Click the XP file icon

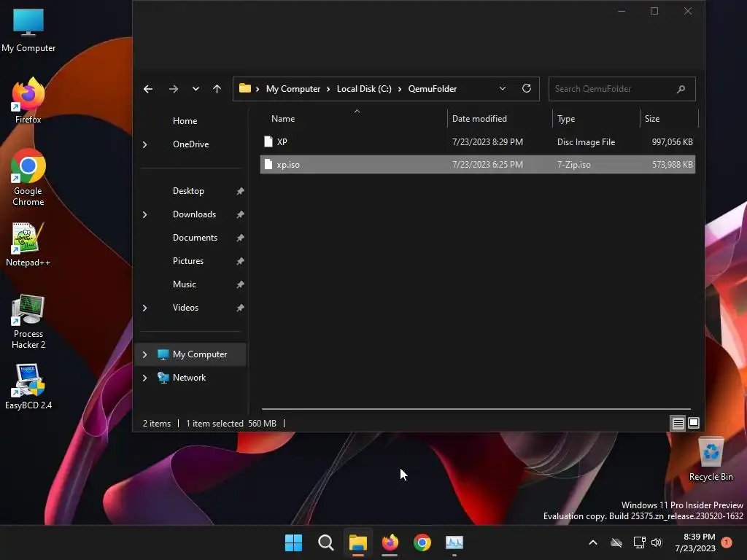268,142
